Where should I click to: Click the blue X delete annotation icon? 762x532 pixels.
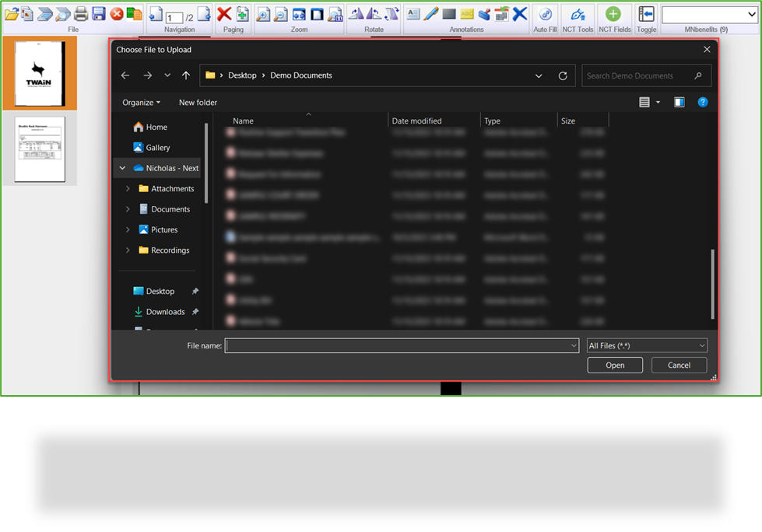pos(519,14)
